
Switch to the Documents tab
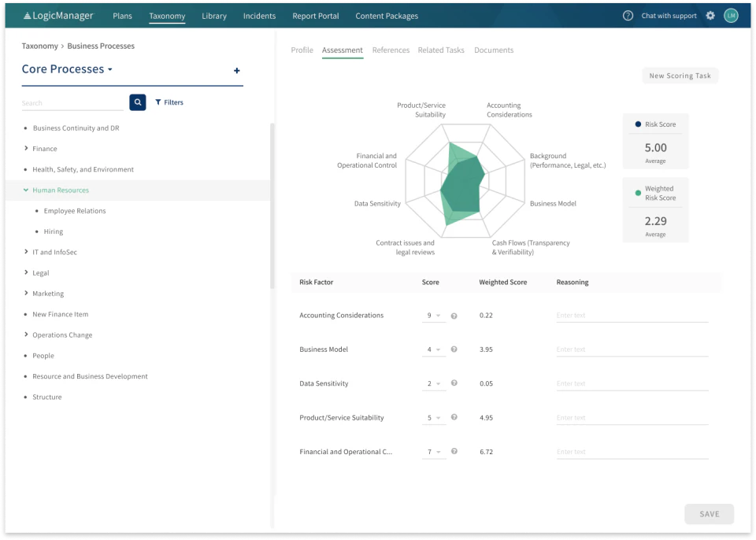pos(494,50)
